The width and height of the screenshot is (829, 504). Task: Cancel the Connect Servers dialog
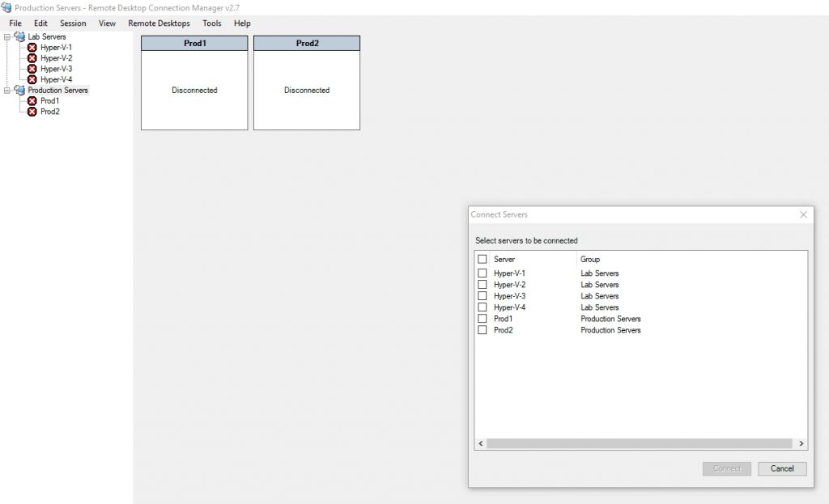coord(782,468)
